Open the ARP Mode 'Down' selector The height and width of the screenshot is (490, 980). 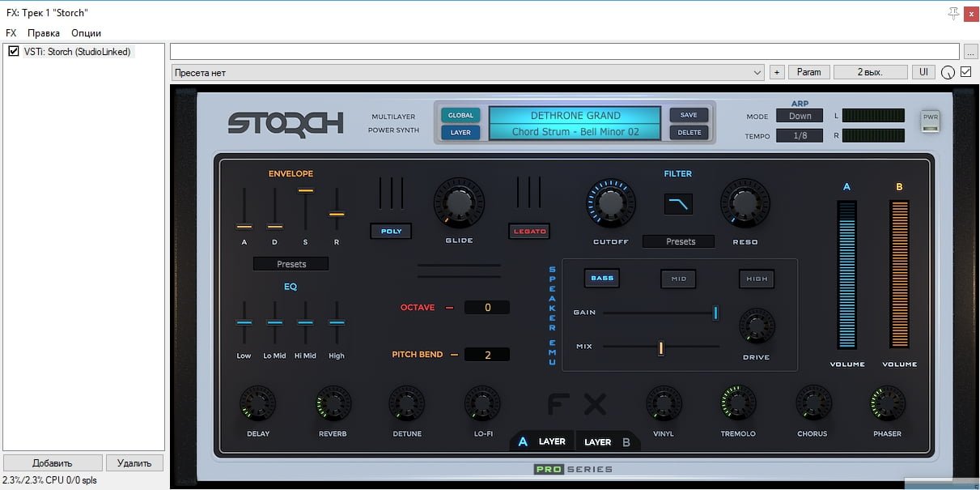[x=800, y=116]
